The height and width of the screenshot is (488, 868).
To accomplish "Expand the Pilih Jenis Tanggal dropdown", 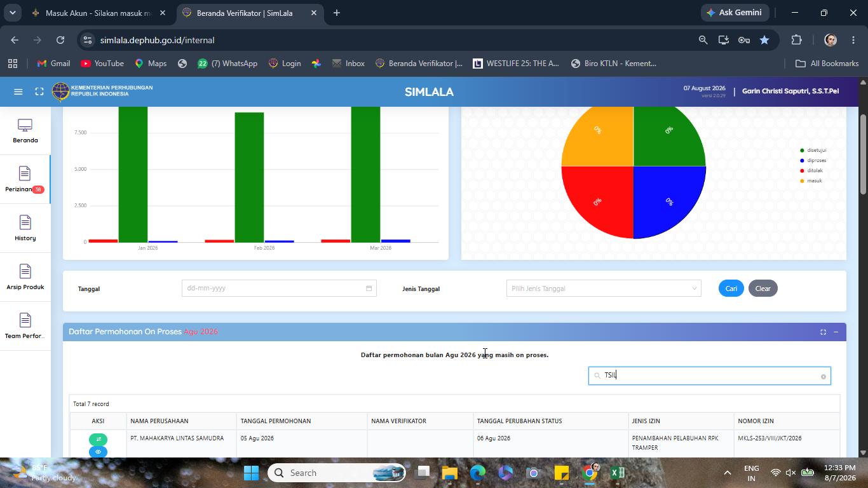I will point(604,288).
